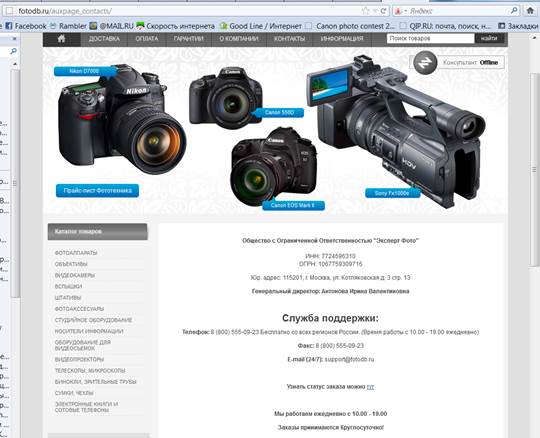Open the СТУДИЙНОЕ ОБОРУДОВАНИЕ category
This screenshot has height=438, width=540.
pyautogui.click(x=93, y=320)
